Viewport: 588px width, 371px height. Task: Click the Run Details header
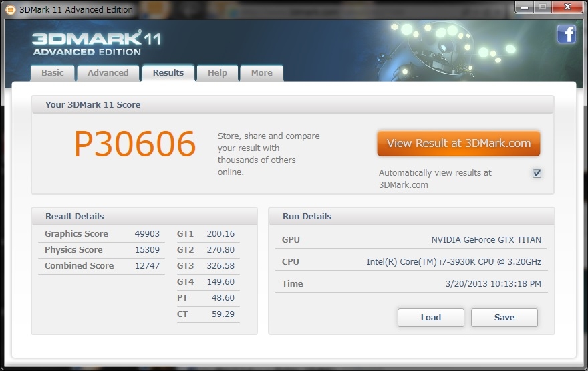(x=307, y=217)
